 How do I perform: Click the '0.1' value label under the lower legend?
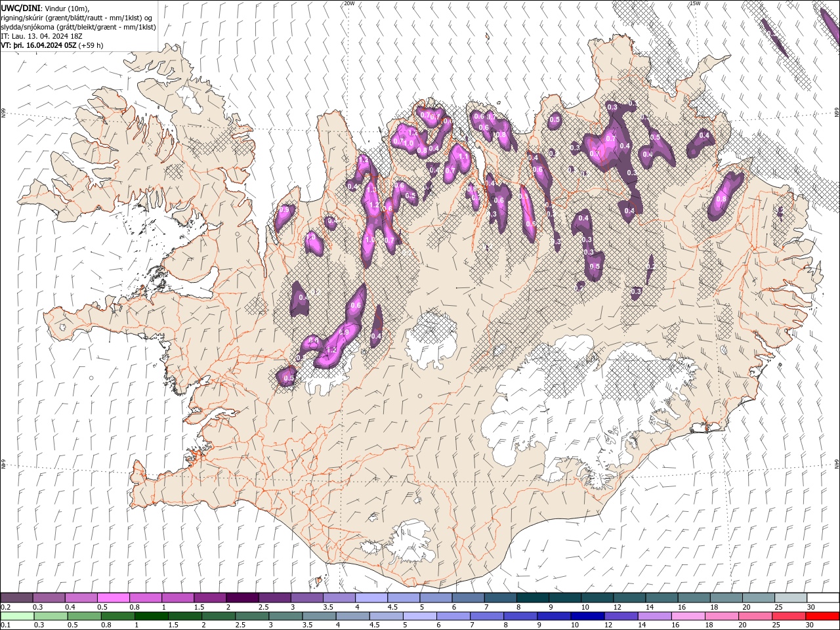tap(5, 625)
